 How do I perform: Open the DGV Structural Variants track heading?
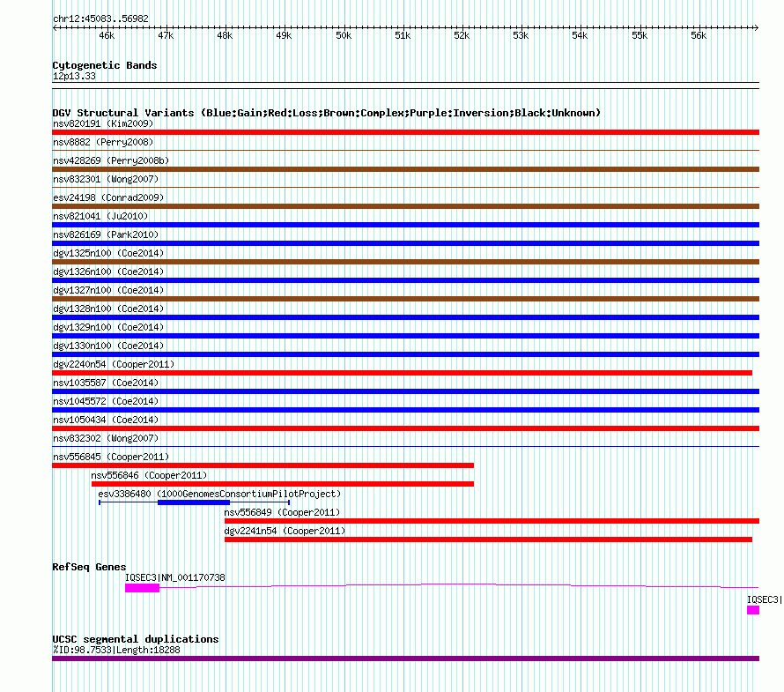click(326, 113)
